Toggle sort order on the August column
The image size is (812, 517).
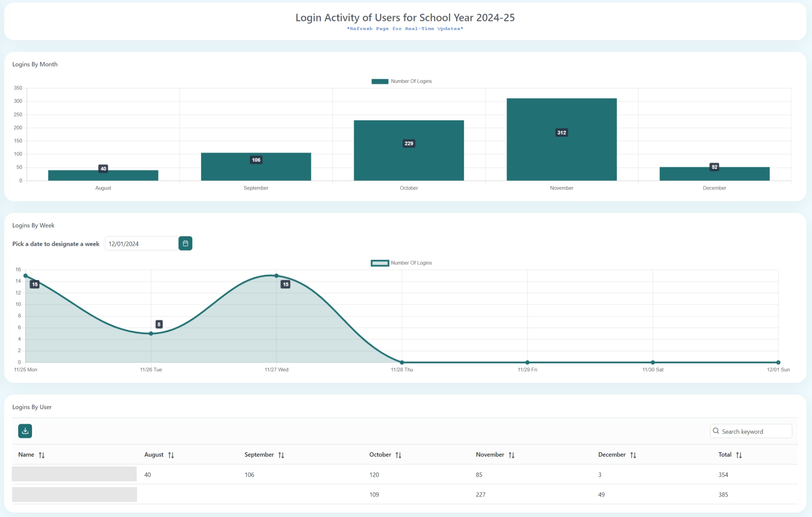171,455
